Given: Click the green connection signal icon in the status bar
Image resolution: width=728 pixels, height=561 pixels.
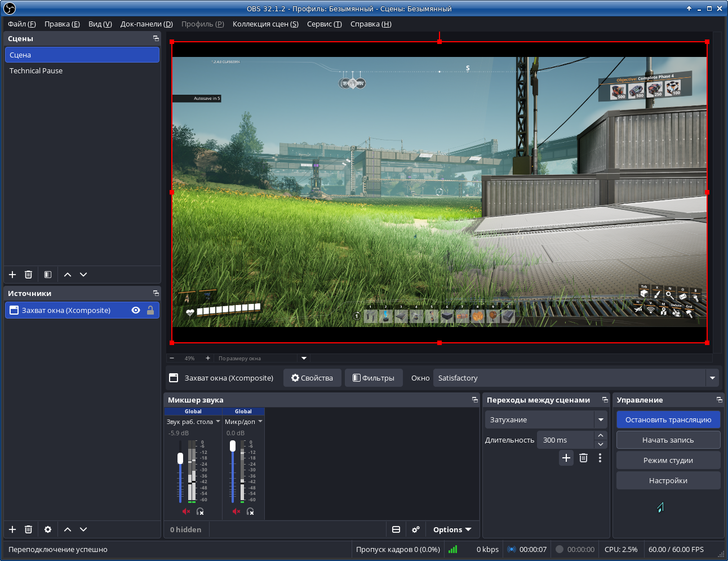Looking at the screenshot, I should click(453, 549).
